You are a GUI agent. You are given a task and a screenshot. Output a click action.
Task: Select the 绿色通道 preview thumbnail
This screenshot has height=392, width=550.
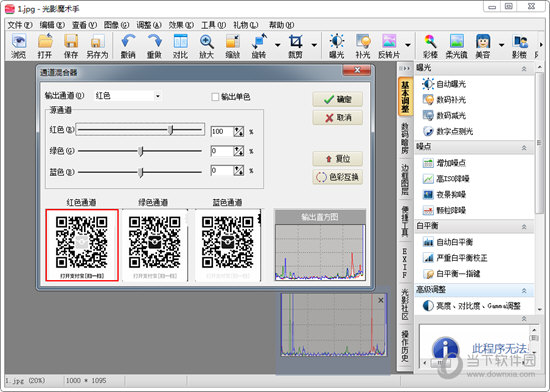[x=155, y=245]
